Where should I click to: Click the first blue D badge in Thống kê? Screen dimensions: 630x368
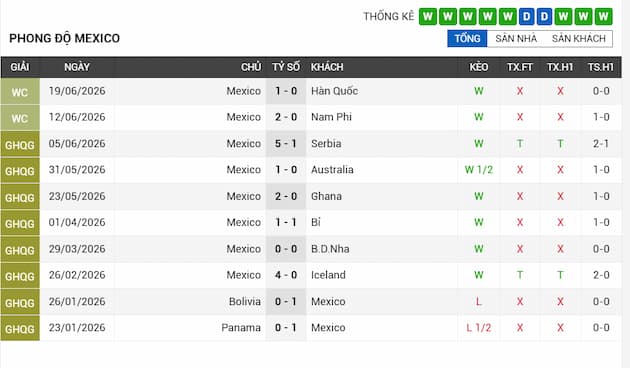pos(526,16)
